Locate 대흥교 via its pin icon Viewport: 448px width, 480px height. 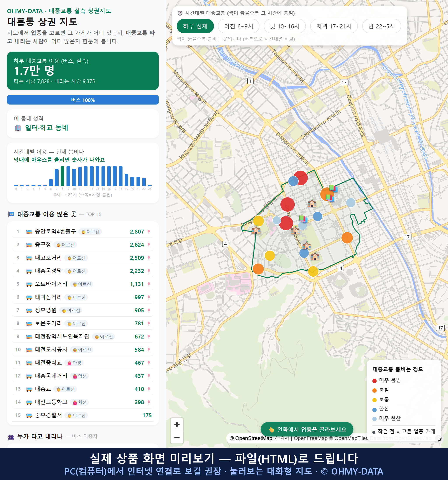click(x=149, y=389)
